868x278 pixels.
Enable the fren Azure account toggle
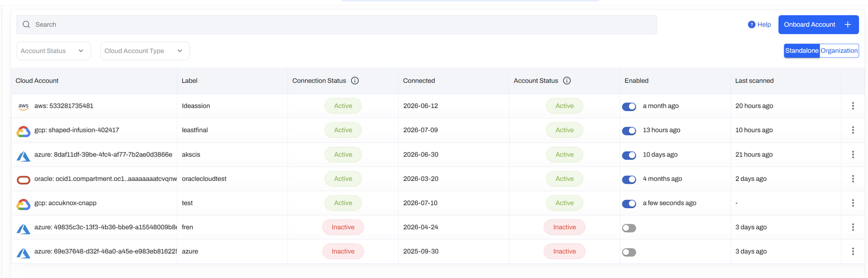pyautogui.click(x=629, y=228)
